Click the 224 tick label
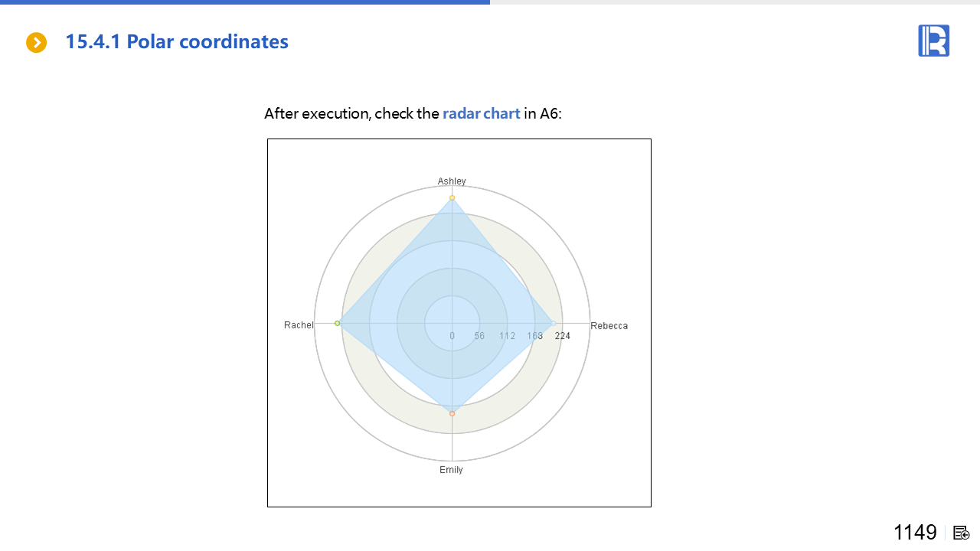980x551 pixels. coord(562,336)
